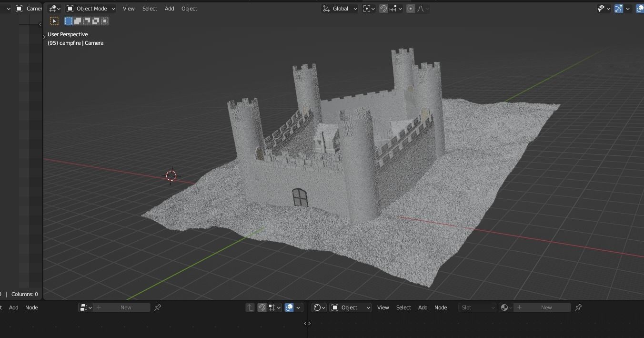The image size is (644, 338).
Task: Open the viewport Add menu
Action: click(169, 9)
